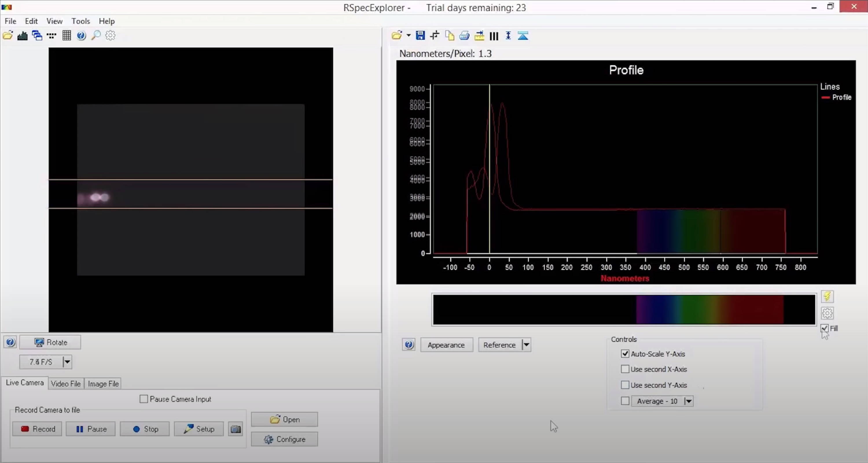Click the RSpecExplorer app icon in title bar
The height and width of the screenshot is (463, 868).
pyautogui.click(x=6, y=7)
